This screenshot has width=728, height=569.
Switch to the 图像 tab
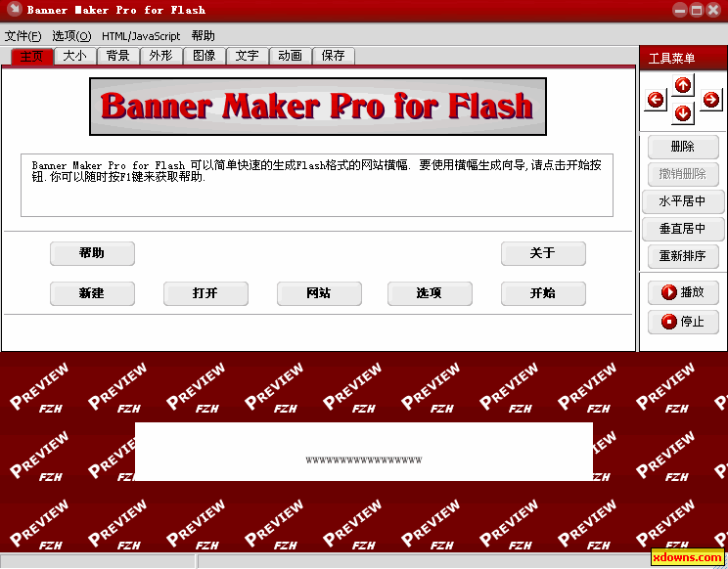click(204, 56)
